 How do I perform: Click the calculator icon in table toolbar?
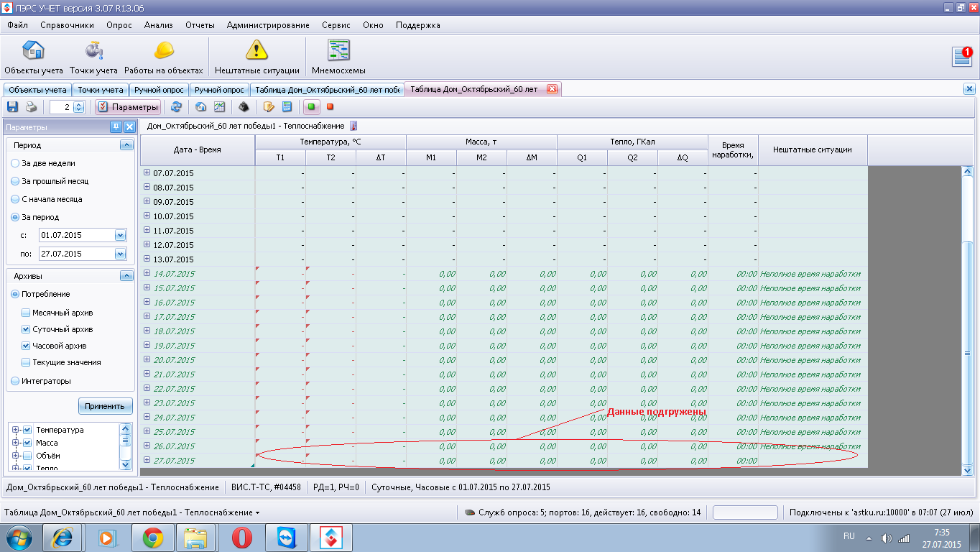[287, 107]
